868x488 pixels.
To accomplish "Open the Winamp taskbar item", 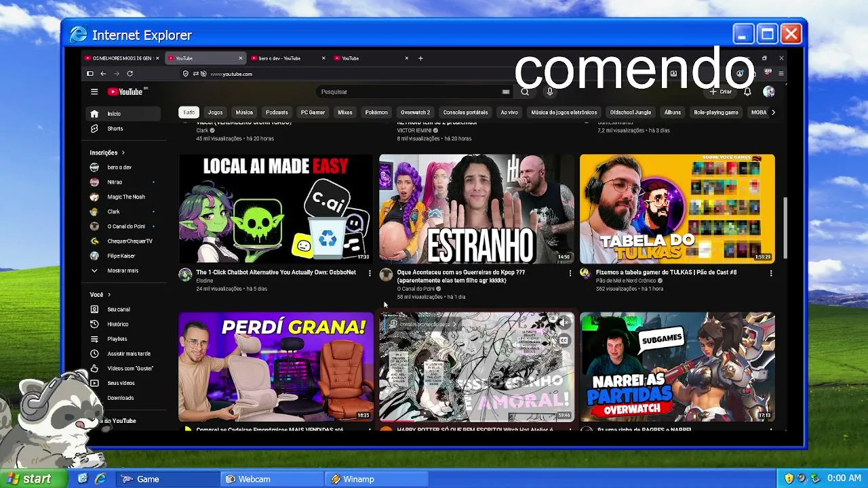I will pos(376,479).
